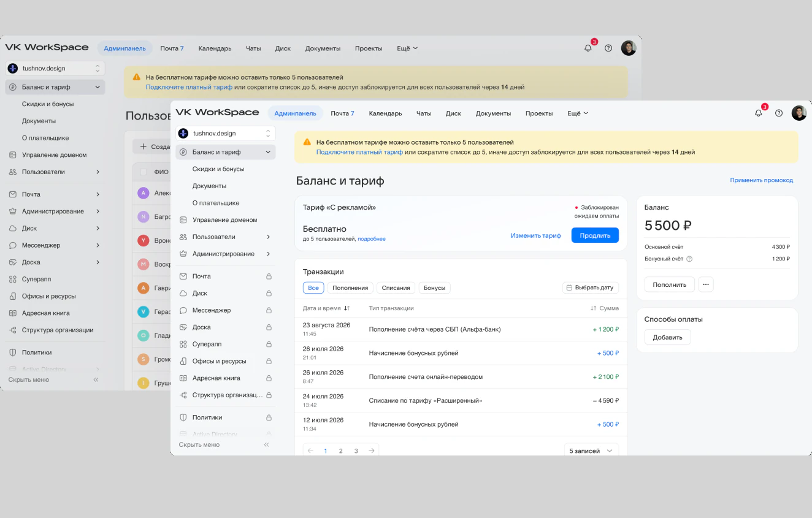The width and height of the screenshot is (812, 518).
Task: Open Чаты tab in the front window
Action: click(424, 113)
